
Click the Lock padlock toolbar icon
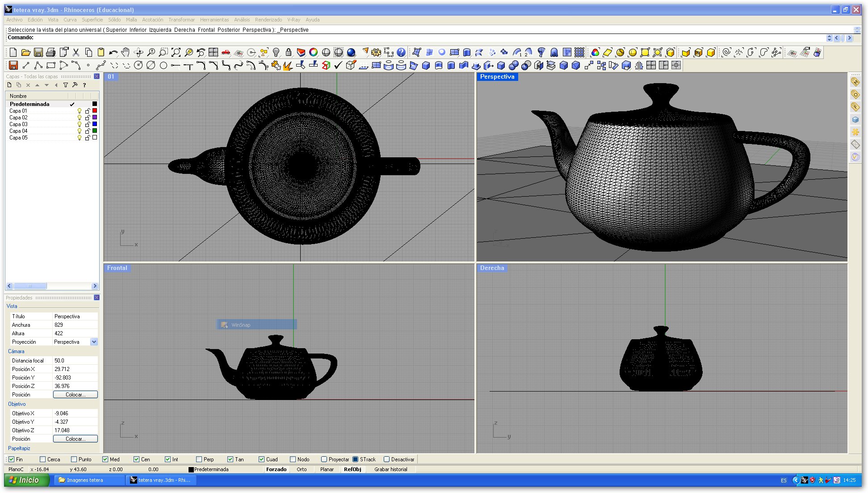[x=289, y=52]
